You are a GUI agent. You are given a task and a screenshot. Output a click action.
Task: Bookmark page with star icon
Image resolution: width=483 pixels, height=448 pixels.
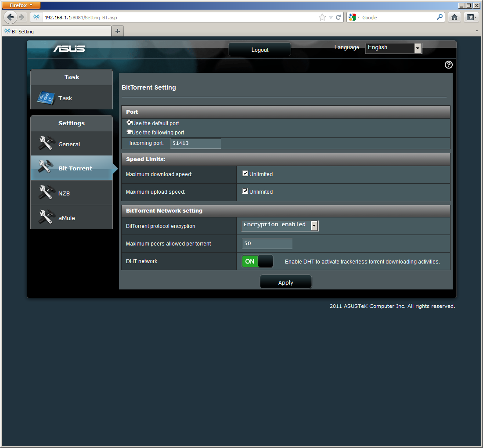click(x=322, y=17)
